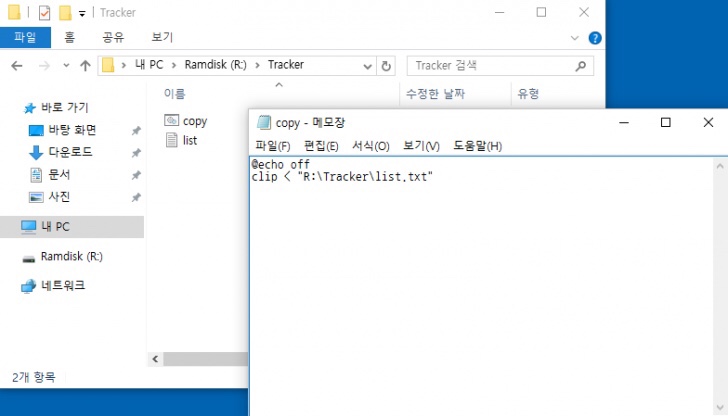Click the Explorer forward arrow

[x=44, y=66]
